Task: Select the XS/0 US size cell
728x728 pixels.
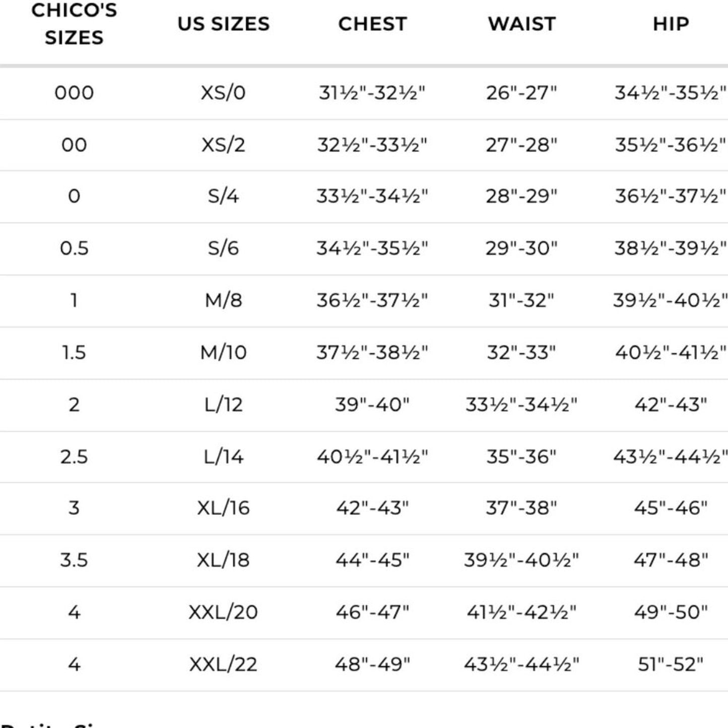Action: pos(223,93)
